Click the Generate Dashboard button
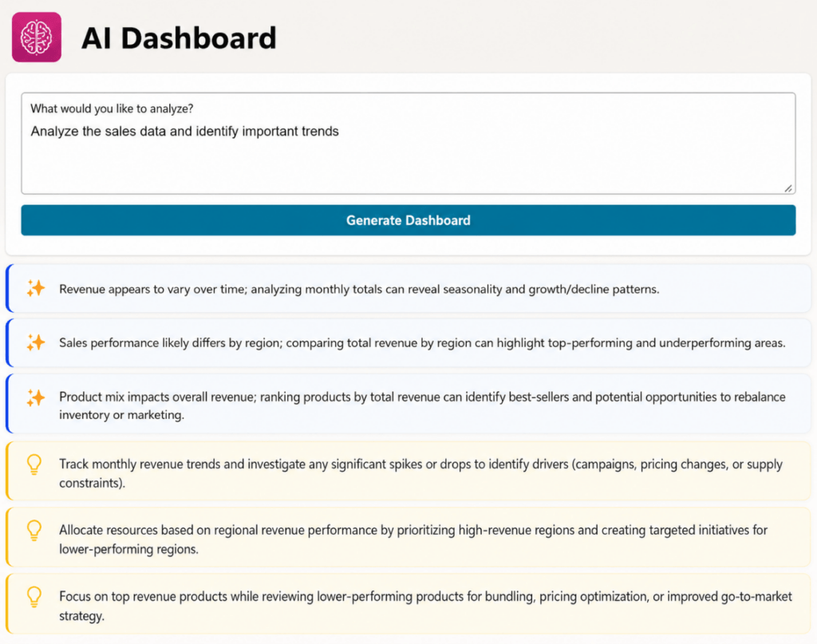This screenshot has height=644, width=817. [x=408, y=220]
